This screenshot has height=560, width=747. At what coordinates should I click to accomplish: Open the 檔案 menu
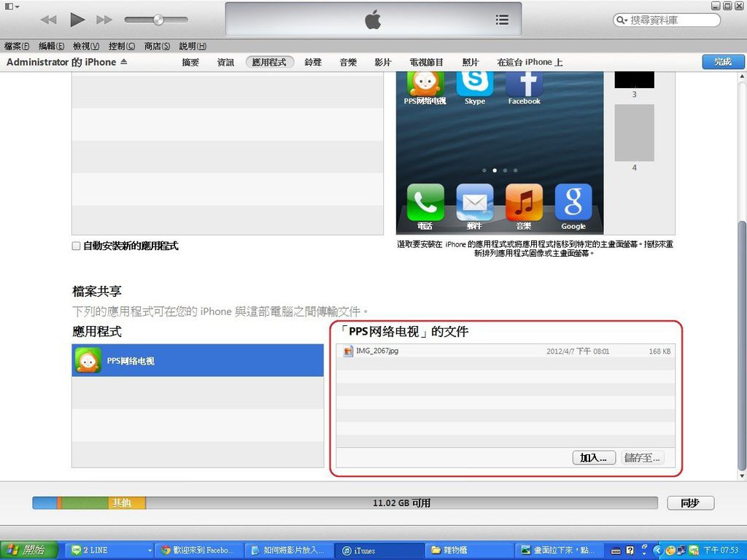17,46
